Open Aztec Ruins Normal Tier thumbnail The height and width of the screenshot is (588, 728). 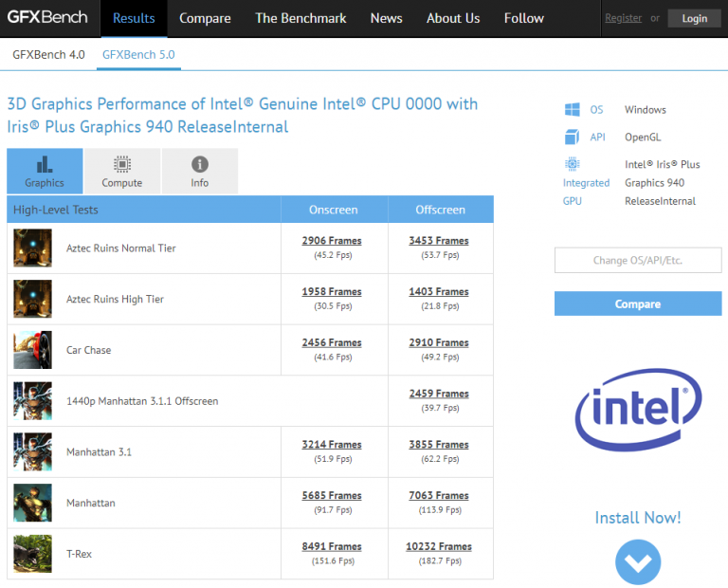32,248
